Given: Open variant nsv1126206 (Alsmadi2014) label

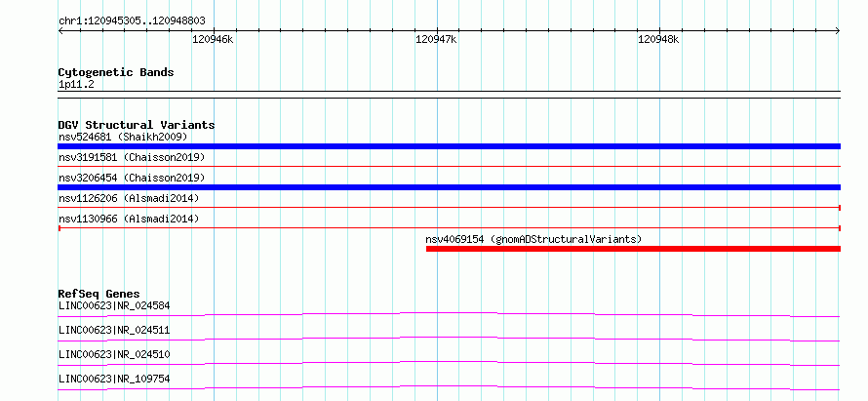Looking at the screenshot, I should pyautogui.click(x=129, y=198).
